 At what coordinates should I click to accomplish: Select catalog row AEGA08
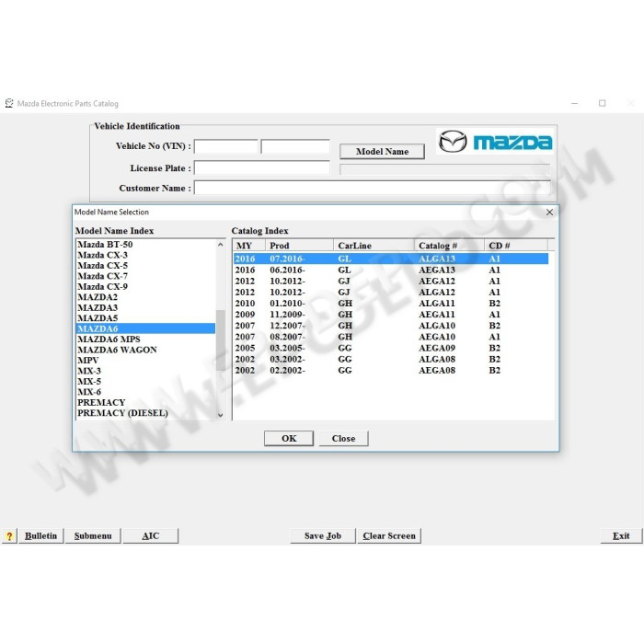tap(391, 370)
